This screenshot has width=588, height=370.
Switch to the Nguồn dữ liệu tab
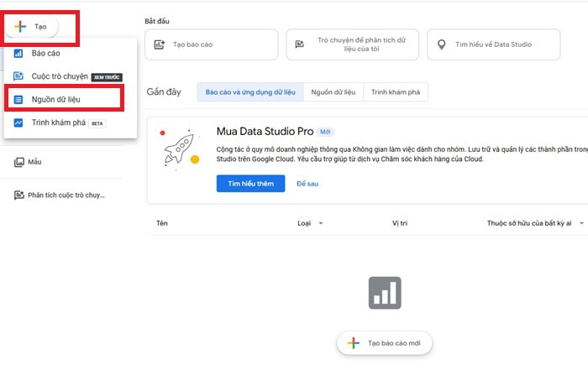333,92
